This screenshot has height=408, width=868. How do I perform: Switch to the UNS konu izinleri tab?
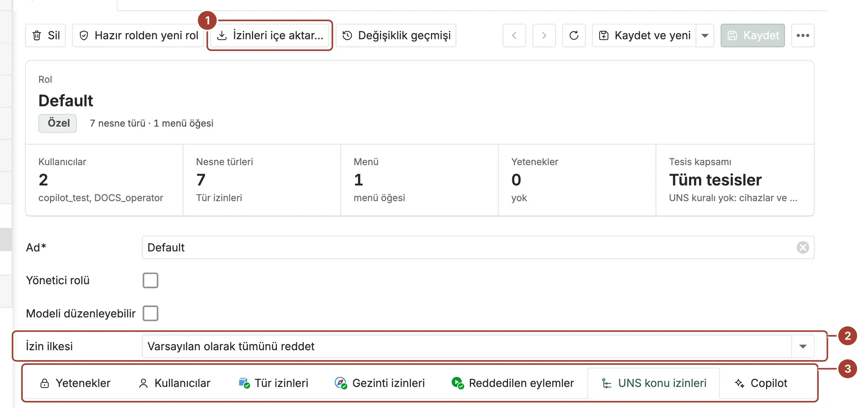coord(654,383)
